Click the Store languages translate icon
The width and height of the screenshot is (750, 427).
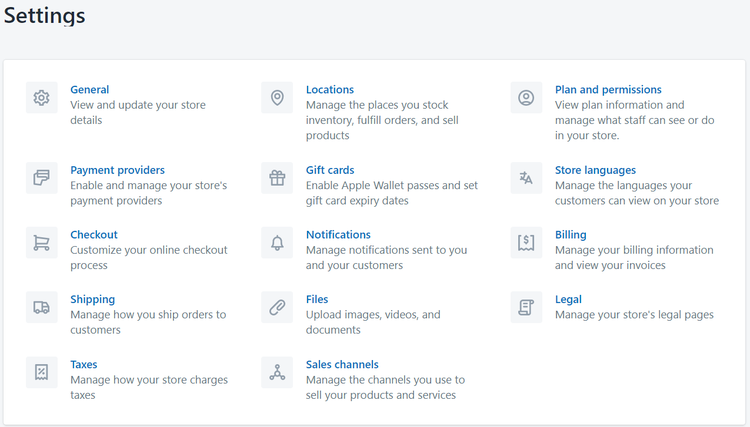[526, 178]
